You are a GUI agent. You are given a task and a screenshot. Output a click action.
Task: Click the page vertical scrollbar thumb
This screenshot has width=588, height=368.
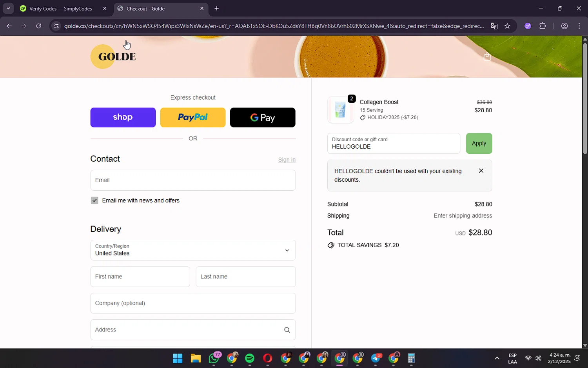coord(585,98)
